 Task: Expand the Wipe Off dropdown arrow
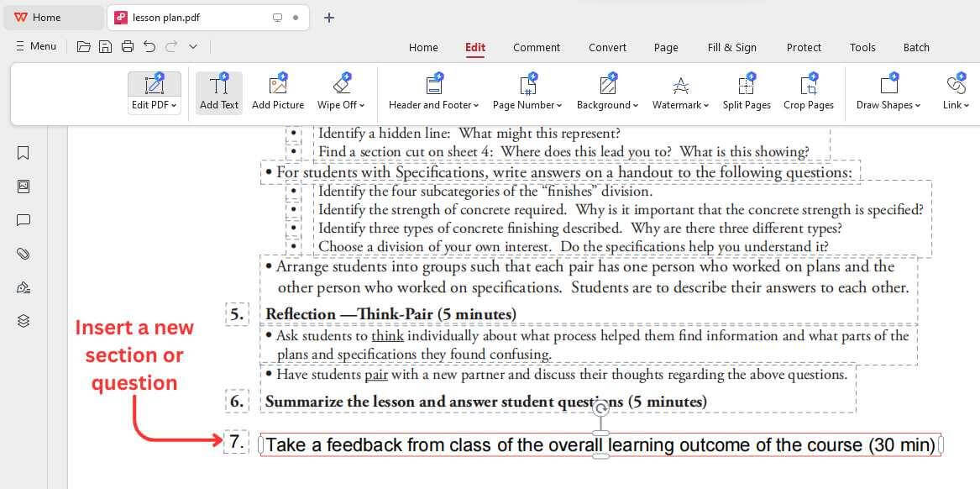pyautogui.click(x=362, y=105)
